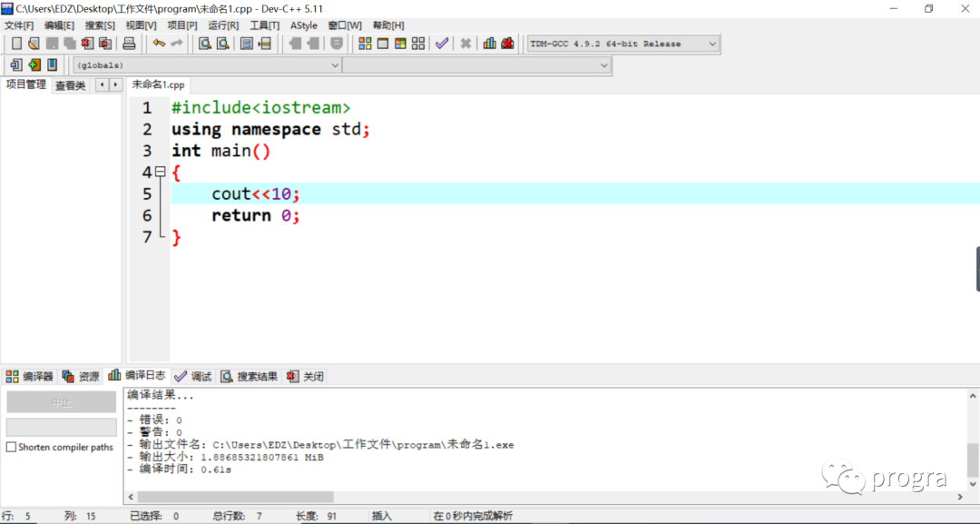Click the Open file toolbar icon
The image size is (980, 524).
[x=34, y=44]
